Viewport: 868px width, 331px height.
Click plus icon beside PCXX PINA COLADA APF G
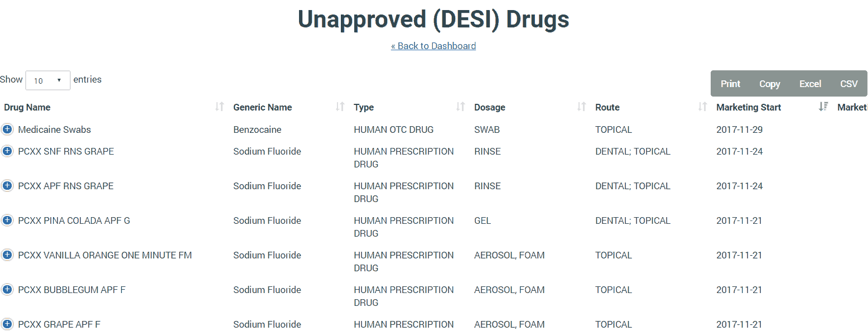click(x=7, y=220)
